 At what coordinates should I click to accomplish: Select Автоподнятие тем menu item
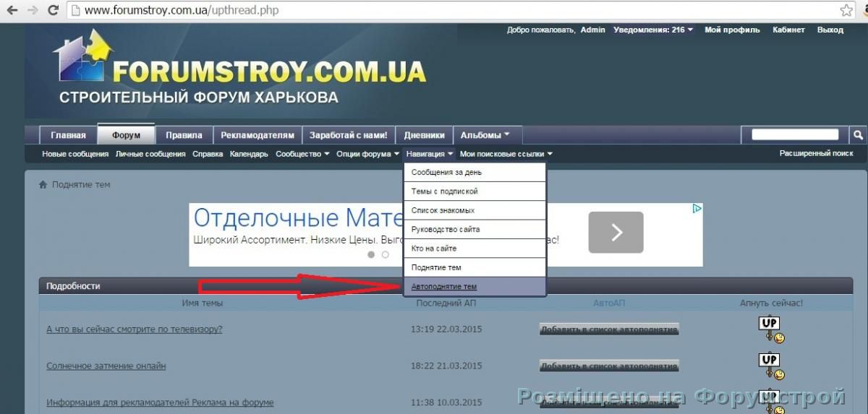pos(444,287)
